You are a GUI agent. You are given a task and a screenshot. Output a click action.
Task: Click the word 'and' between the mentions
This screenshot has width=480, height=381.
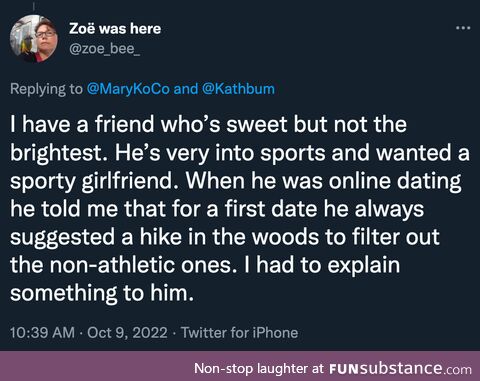186,89
